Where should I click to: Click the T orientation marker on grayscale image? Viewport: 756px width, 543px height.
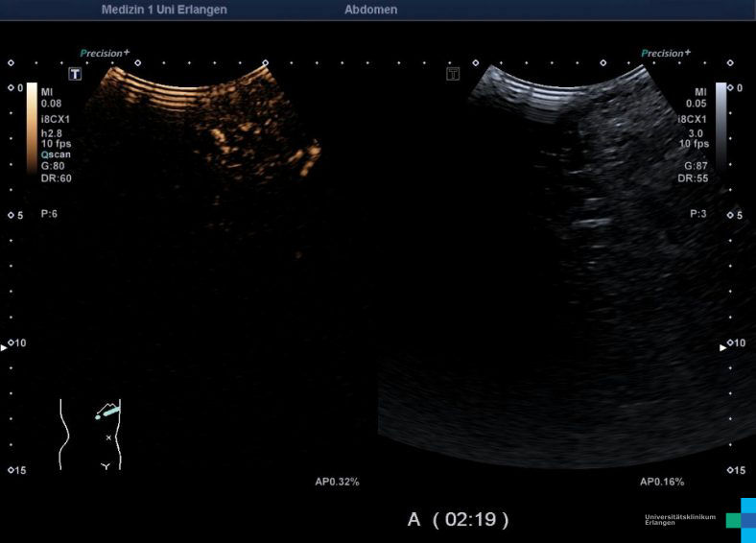(453, 74)
